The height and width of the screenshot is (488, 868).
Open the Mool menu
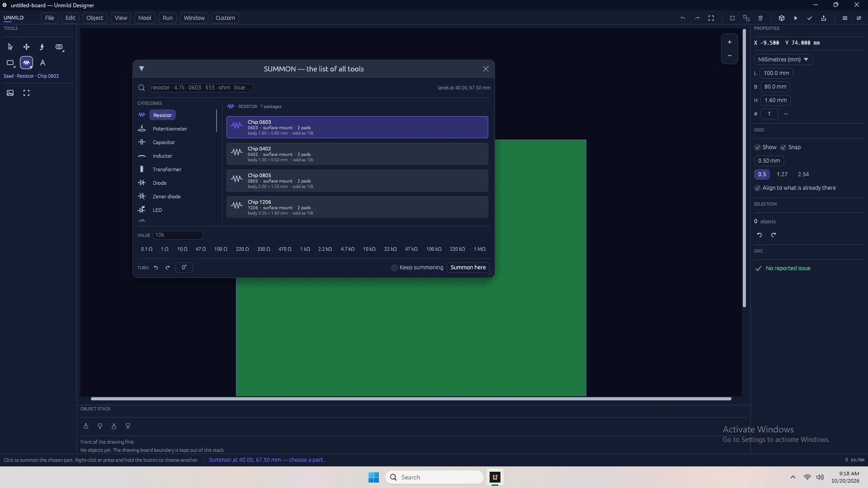coord(145,18)
